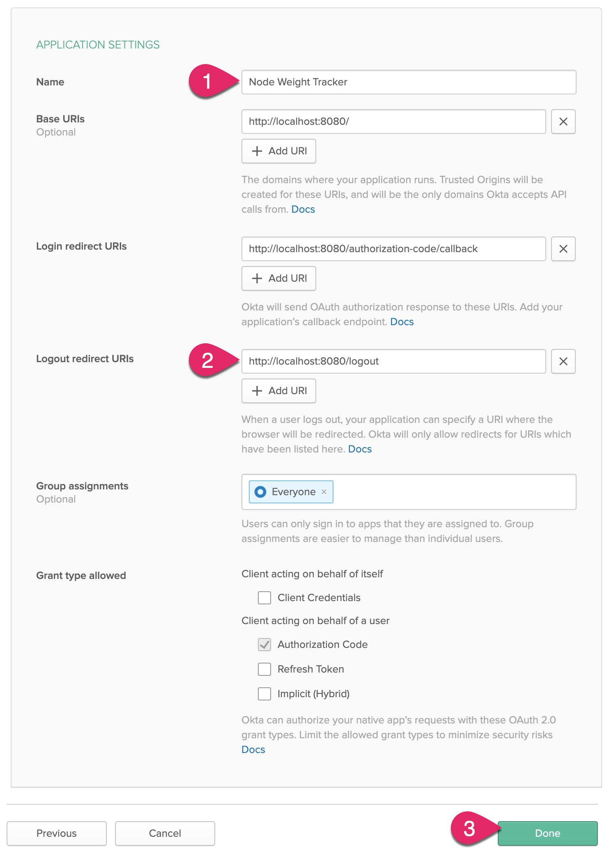616x854 pixels.
Task: Click the Base URIs text field
Action: (x=393, y=122)
